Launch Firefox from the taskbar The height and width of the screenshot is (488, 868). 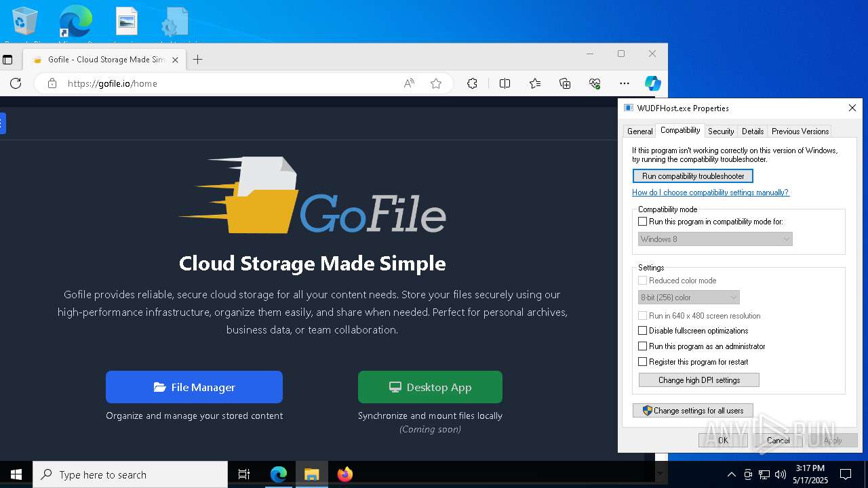(x=344, y=474)
